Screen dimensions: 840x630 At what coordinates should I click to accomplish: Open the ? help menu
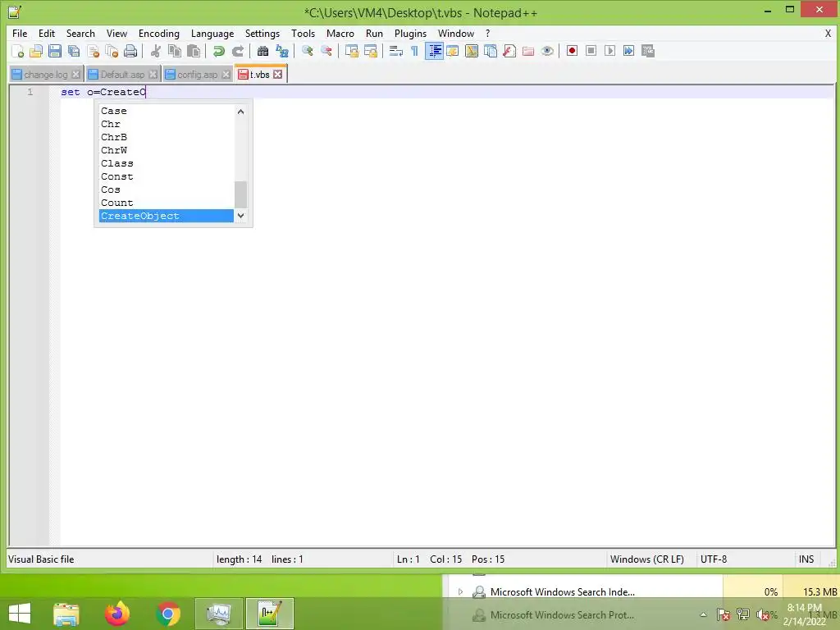[487, 33]
